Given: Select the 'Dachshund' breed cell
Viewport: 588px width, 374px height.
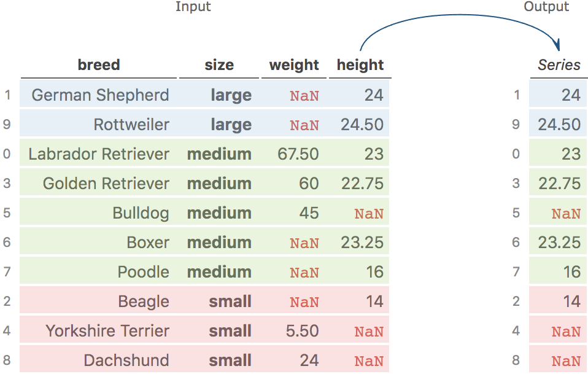Looking at the screenshot, I should (126, 360).
